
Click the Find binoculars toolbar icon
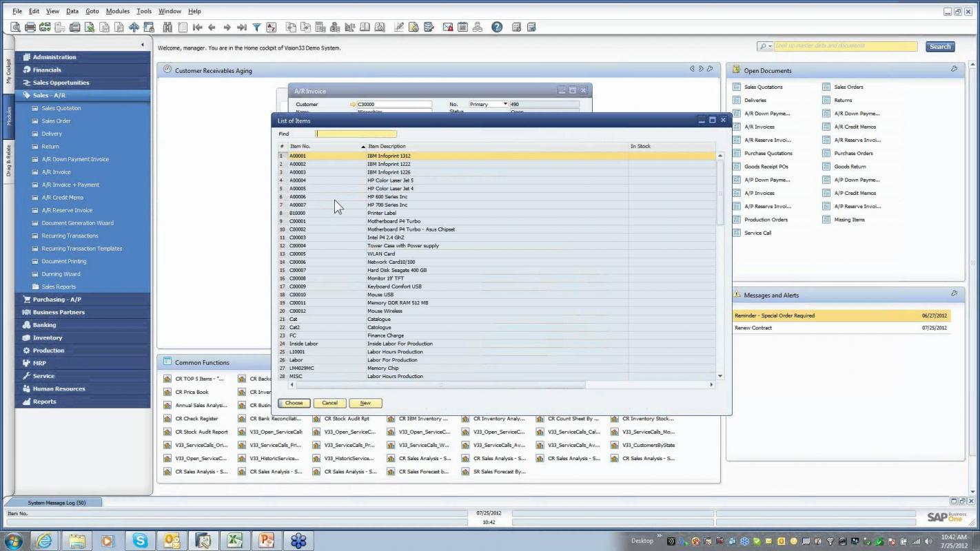coord(167,28)
